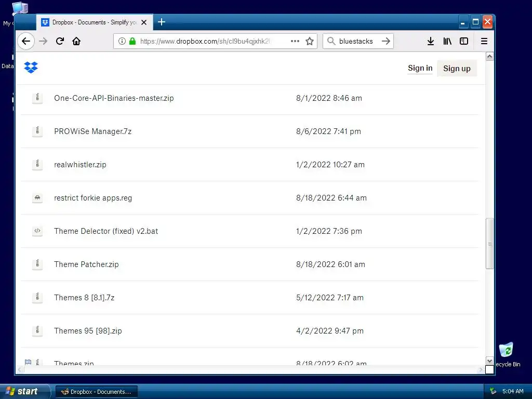
Task: Show site information icon in address bar
Action: [122, 41]
